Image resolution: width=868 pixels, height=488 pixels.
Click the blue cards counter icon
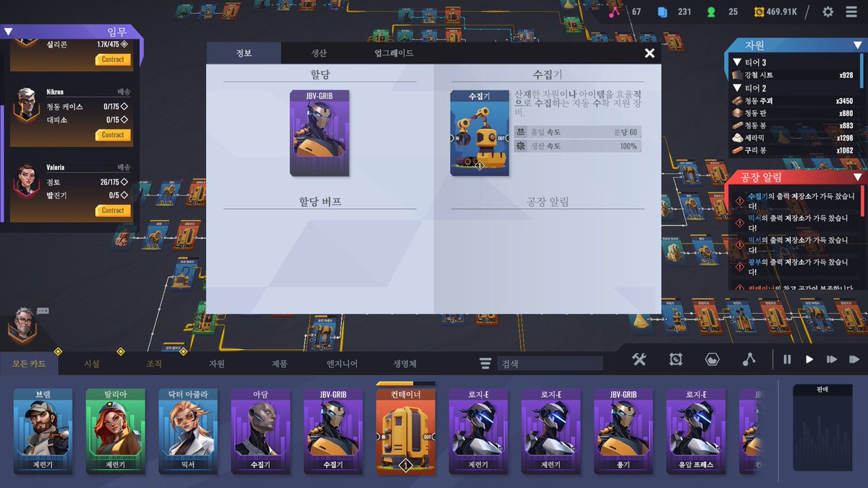coord(662,12)
